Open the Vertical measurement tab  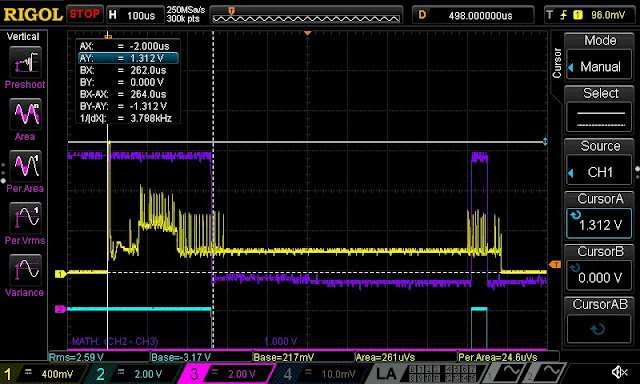pos(23,36)
